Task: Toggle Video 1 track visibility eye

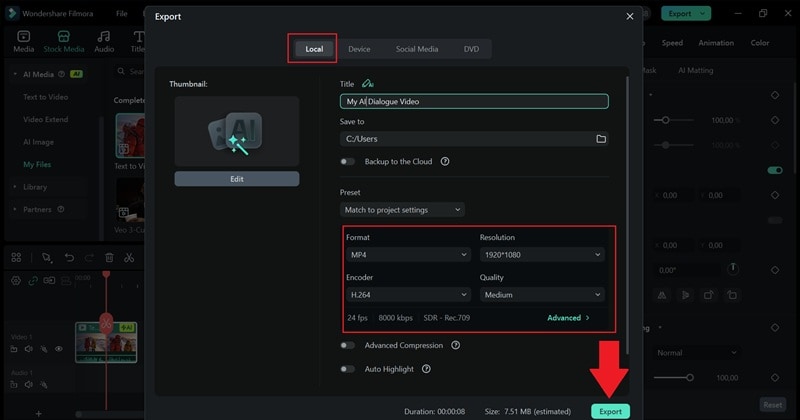Action: click(x=59, y=349)
